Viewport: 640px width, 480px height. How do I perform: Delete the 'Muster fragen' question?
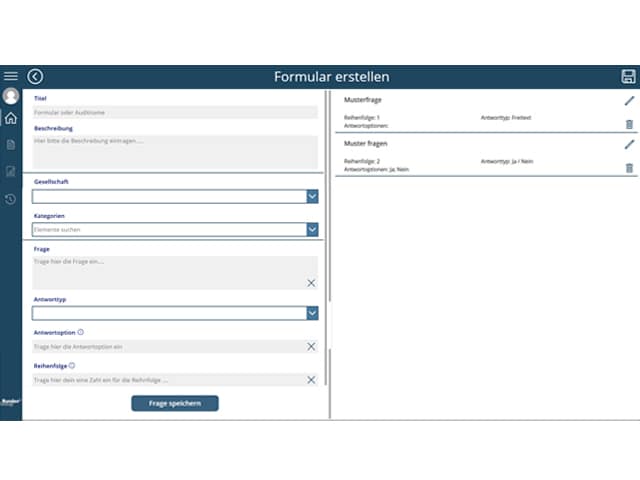(629, 167)
